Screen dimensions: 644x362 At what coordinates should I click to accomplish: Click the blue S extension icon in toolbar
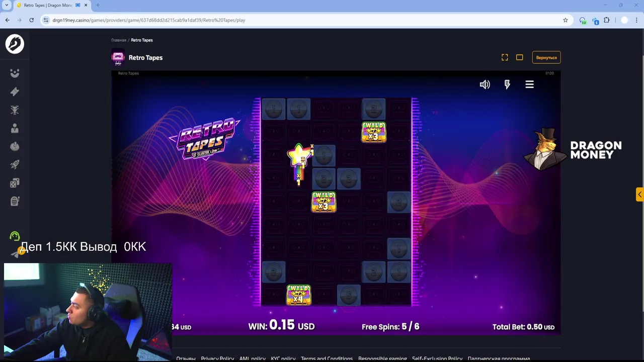[595, 21]
